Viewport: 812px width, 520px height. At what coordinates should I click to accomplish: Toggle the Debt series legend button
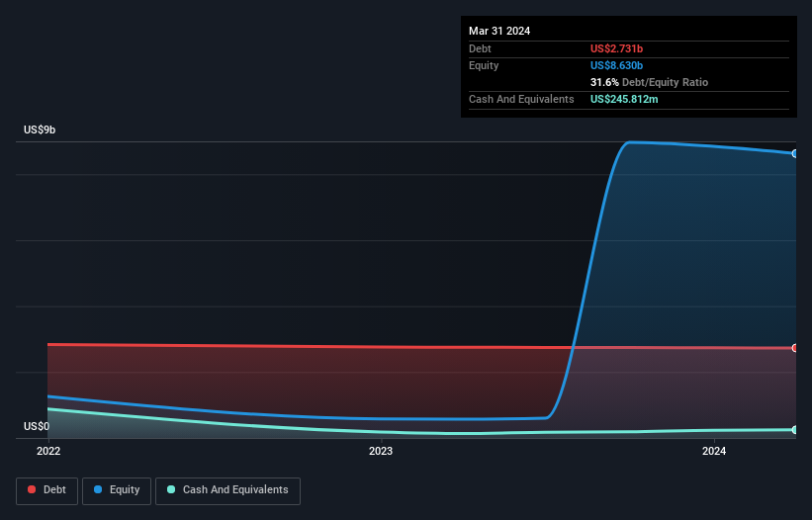[x=47, y=490]
